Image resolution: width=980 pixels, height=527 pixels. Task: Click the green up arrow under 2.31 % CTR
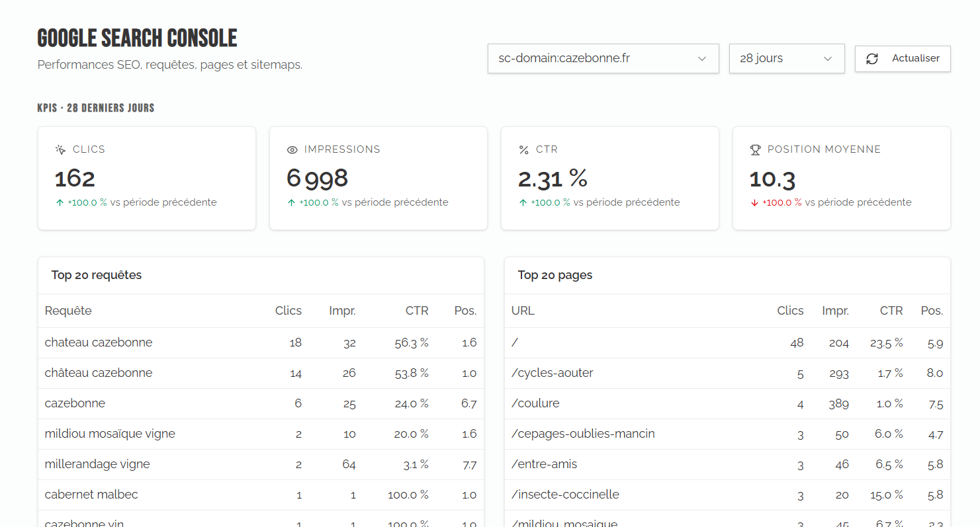[523, 203]
